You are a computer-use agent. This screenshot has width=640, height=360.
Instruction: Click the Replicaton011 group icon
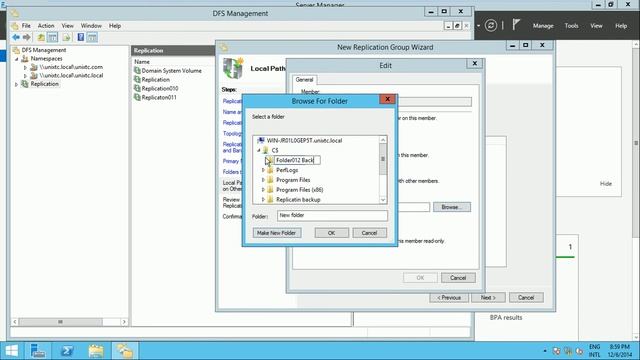[137, 98]
